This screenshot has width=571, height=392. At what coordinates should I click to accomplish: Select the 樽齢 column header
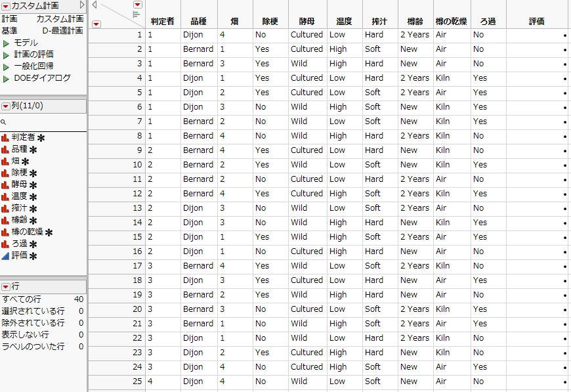click(415, 22)
